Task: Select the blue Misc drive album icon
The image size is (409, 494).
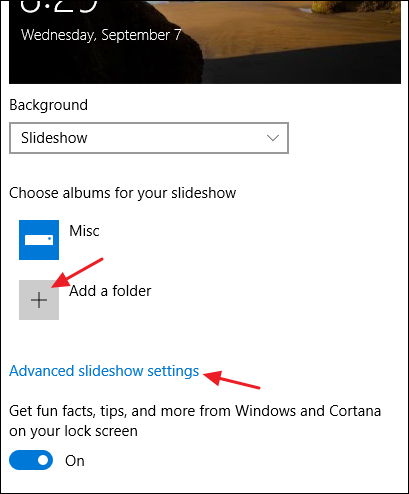Action: click(39, 240)
